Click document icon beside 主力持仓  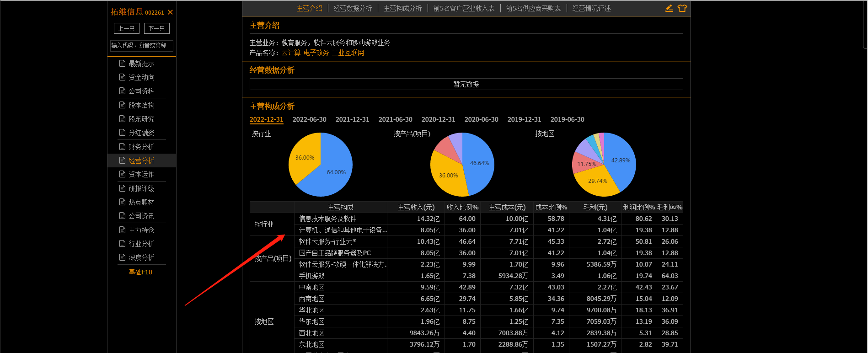[122, 230]
